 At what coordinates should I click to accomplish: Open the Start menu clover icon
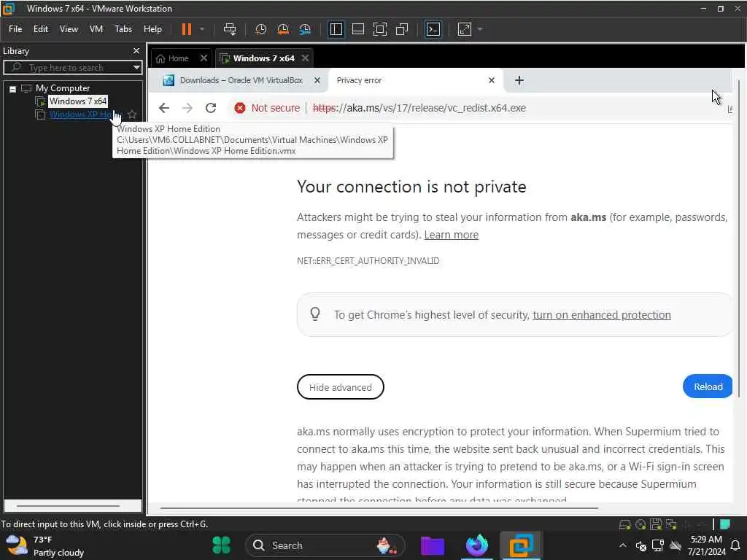point(221,545)
